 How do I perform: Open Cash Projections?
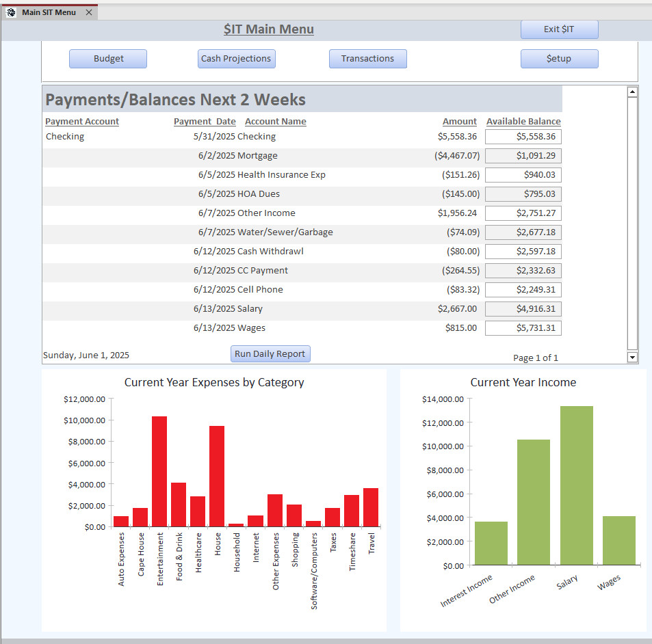pyautogui.click(x=236, y=59)
